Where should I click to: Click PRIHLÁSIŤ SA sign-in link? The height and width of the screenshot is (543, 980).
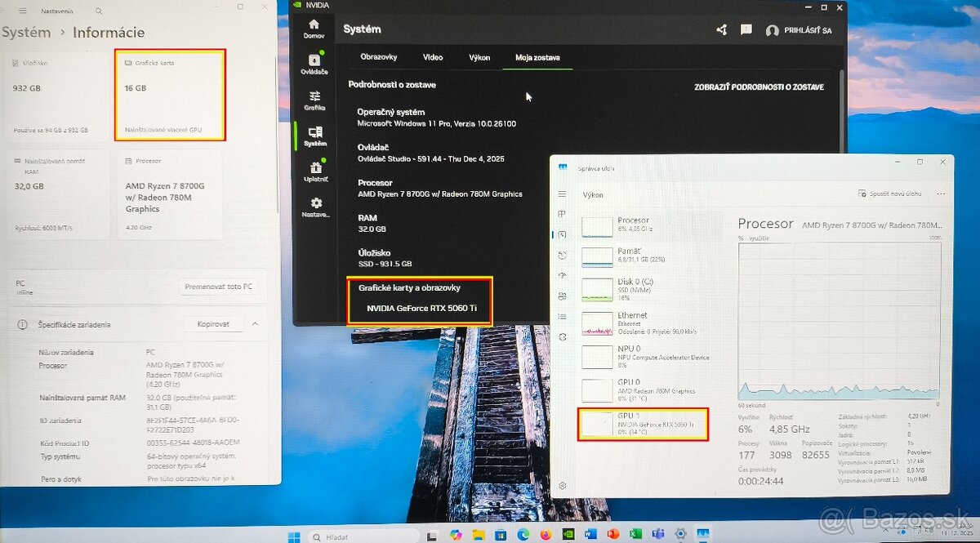pyautogui.click(x=799, y=30)
